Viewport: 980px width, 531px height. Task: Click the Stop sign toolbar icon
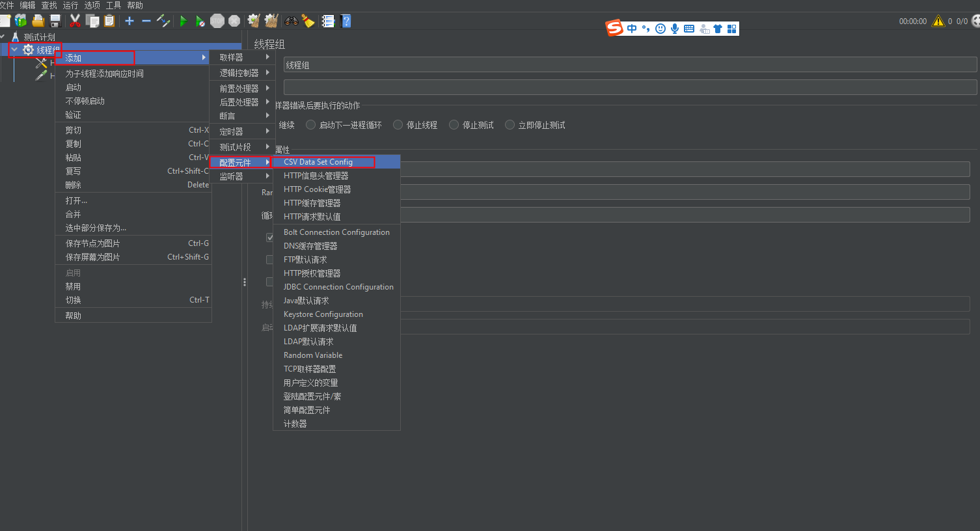coord(217,21)
